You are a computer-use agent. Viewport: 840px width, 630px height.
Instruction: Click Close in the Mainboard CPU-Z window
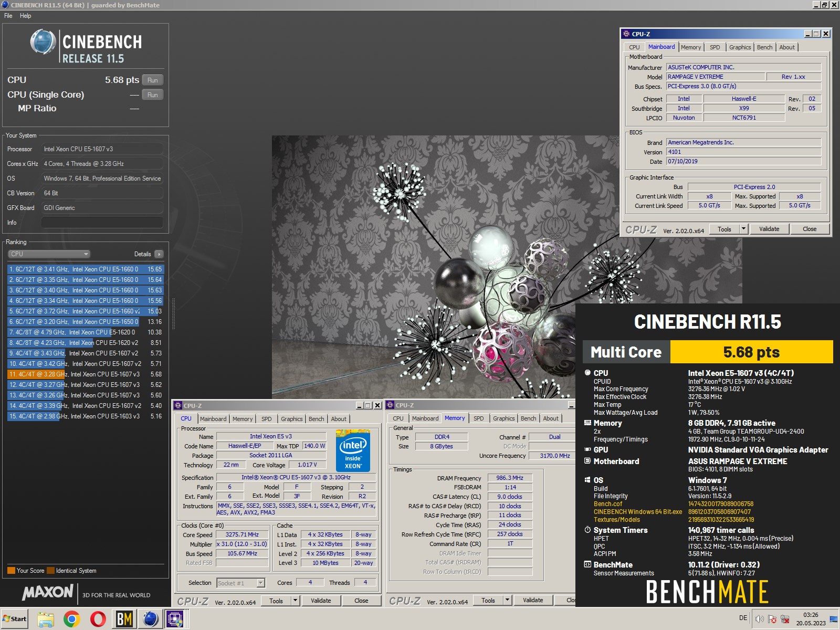(x=810, y=229)
